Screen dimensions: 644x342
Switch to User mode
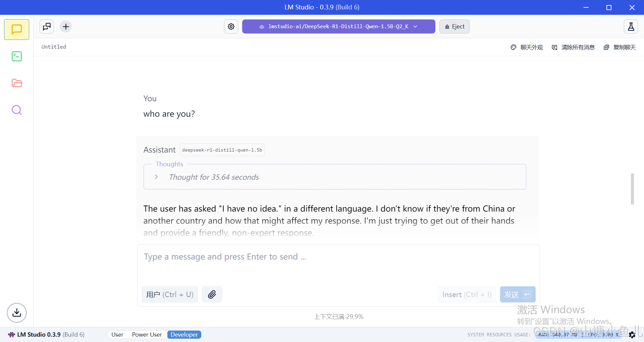(x=117, y=335)
